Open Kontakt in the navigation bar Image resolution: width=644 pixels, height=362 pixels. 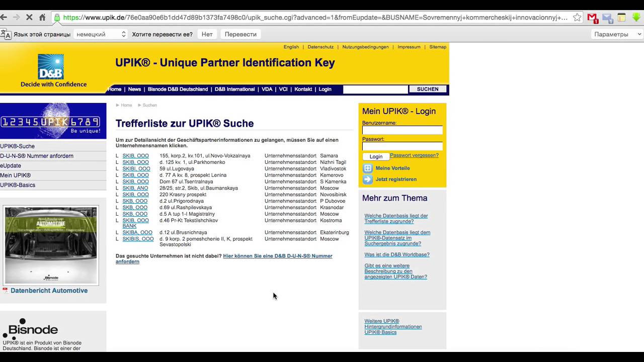coord(303,89)
